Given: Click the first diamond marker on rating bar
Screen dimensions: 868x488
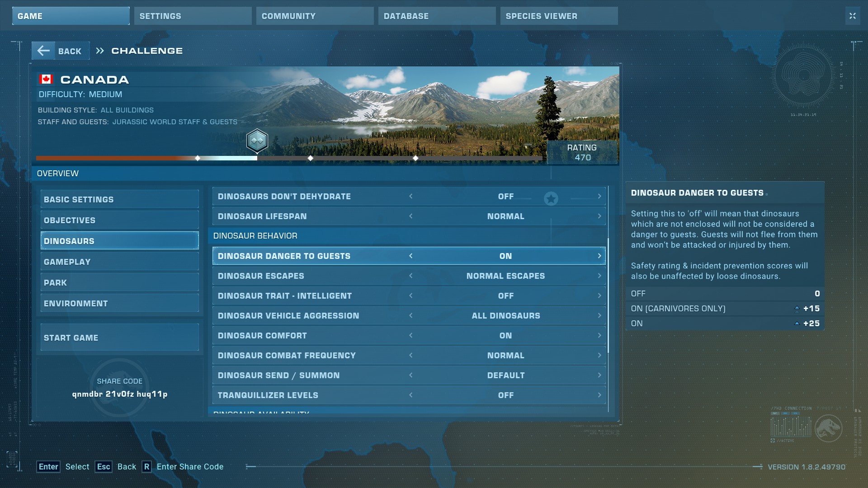Looking at the screenshot, I should (x=198, y=158).
